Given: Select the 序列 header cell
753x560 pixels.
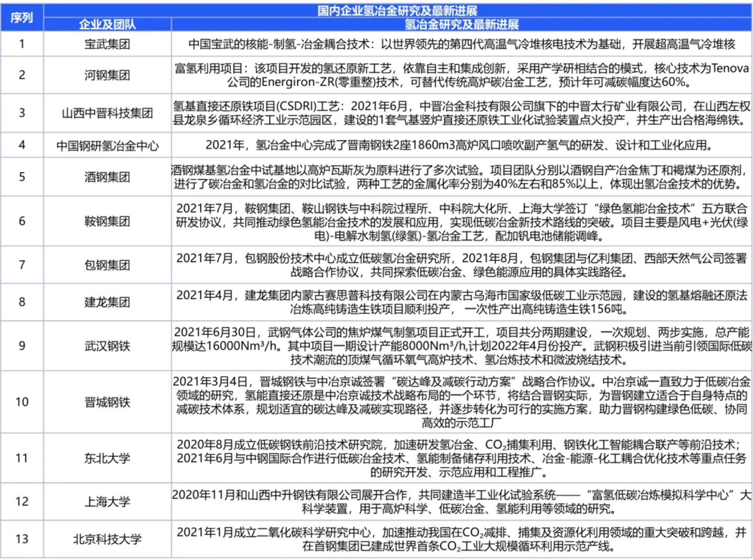Looking at the screenshot, I should pos(21,17).
